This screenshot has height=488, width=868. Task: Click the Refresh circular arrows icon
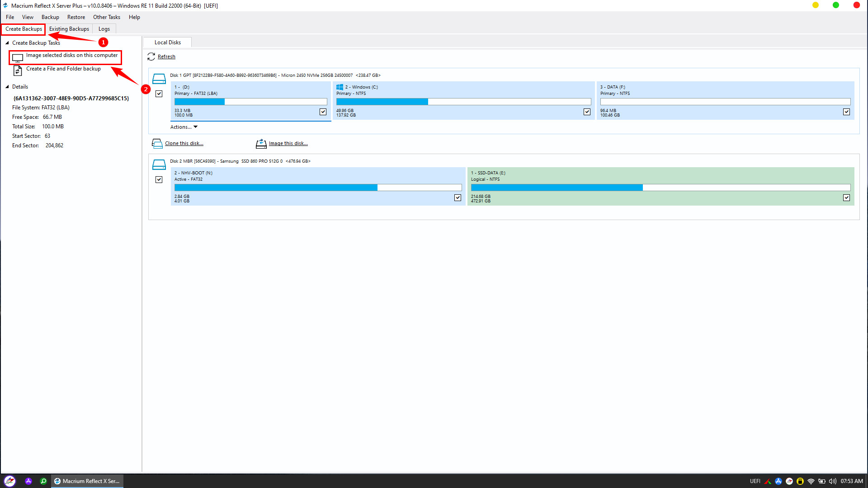coord(151,56)
